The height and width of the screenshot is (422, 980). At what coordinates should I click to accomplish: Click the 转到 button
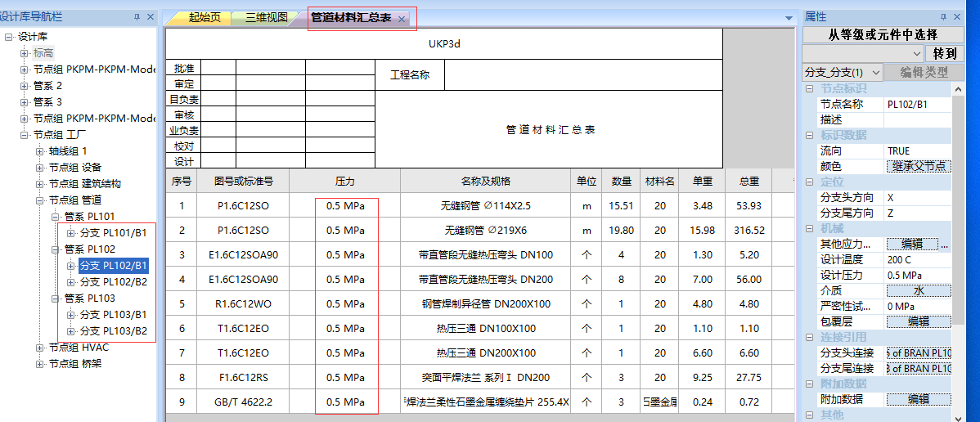point(944,53)
